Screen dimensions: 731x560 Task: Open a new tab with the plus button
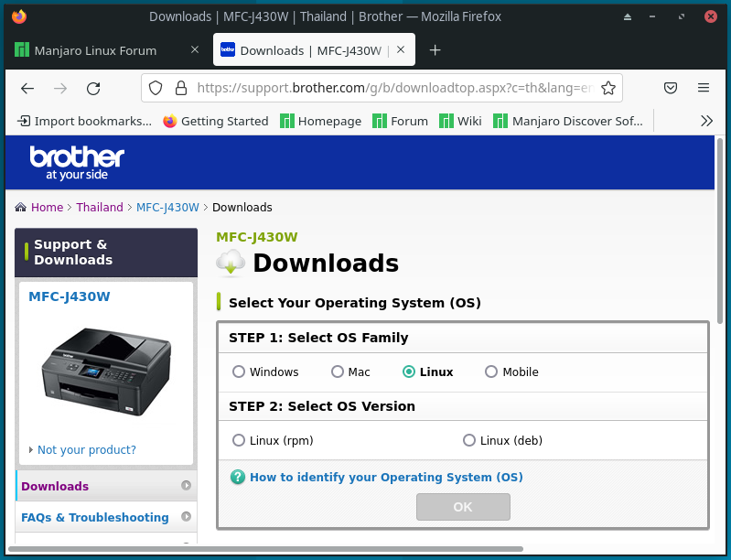coord(435,50)
